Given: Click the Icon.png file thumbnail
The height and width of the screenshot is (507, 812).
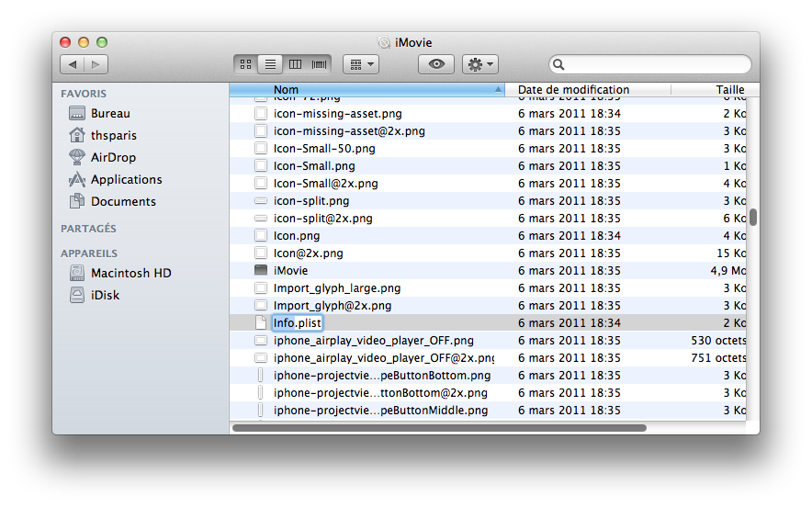Looking at the screenshot, I should [x=261, y=236].
